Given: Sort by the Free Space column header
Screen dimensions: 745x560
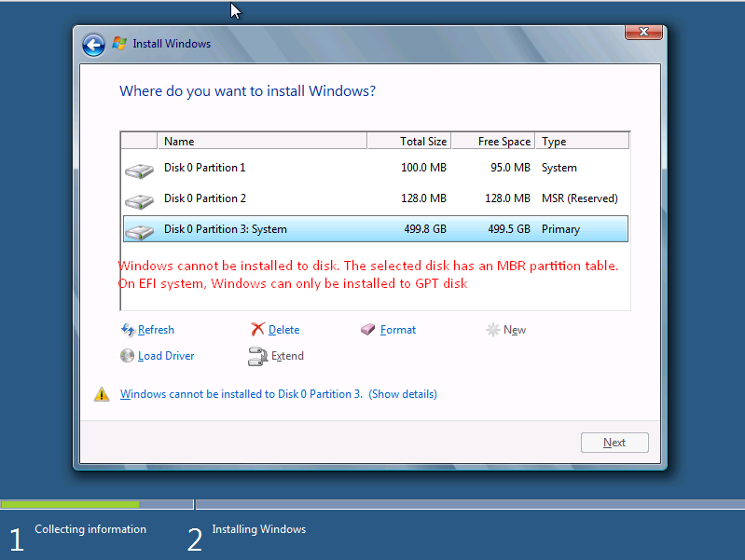Looking at the screenshot, I should (x=493, y=142).
